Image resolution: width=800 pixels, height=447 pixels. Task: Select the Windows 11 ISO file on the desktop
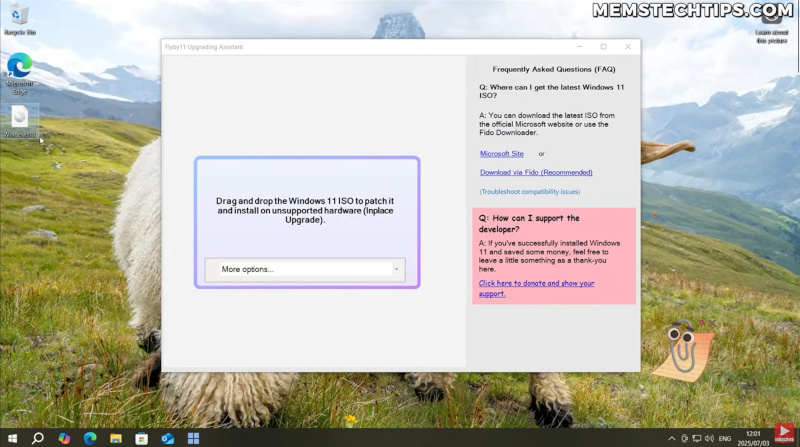click(x=20, y=121)
